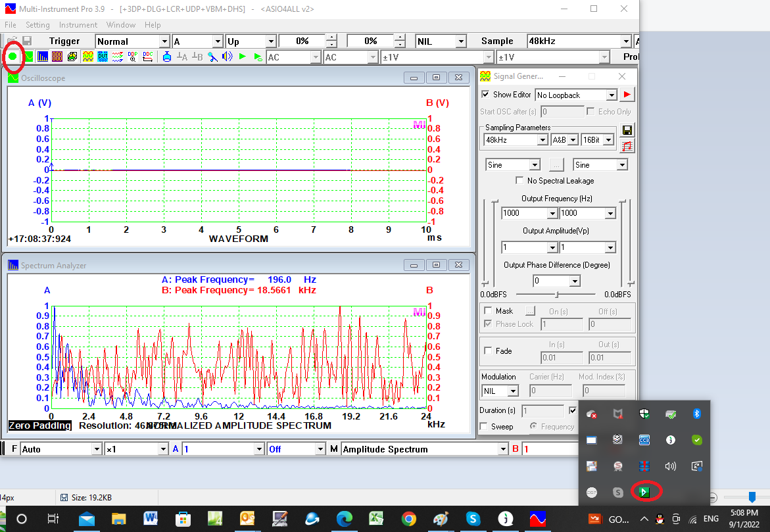The width and height of the screenshot is (770, 532).
Task: Open the DDC Derived Data Curve icon
Action: pos(148,57)
